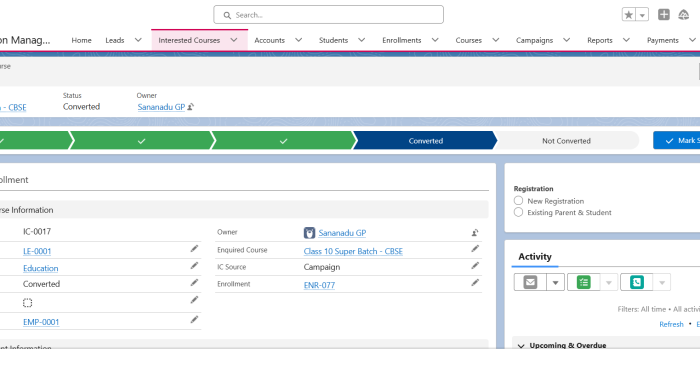This screenshot has height=370, width=700.
Task: Toggle the empty checkbox field
Action: coord(27,303)
